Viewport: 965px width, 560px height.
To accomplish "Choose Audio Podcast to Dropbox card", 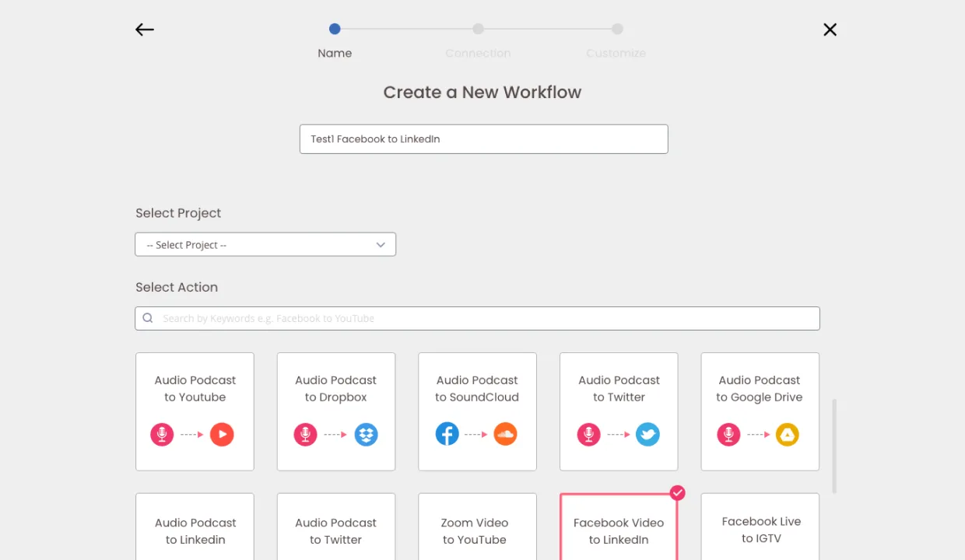I will [336, 411].
